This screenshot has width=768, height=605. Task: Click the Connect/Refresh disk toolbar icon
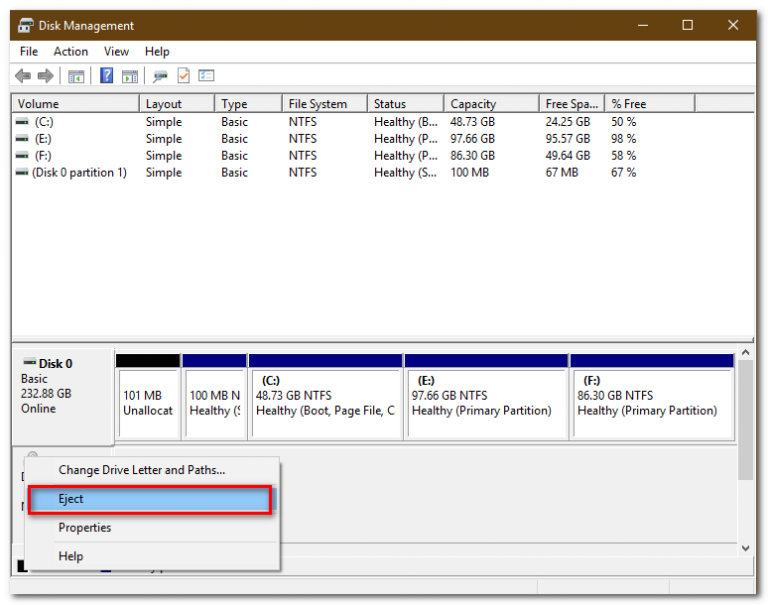click(x=160, y=76)
